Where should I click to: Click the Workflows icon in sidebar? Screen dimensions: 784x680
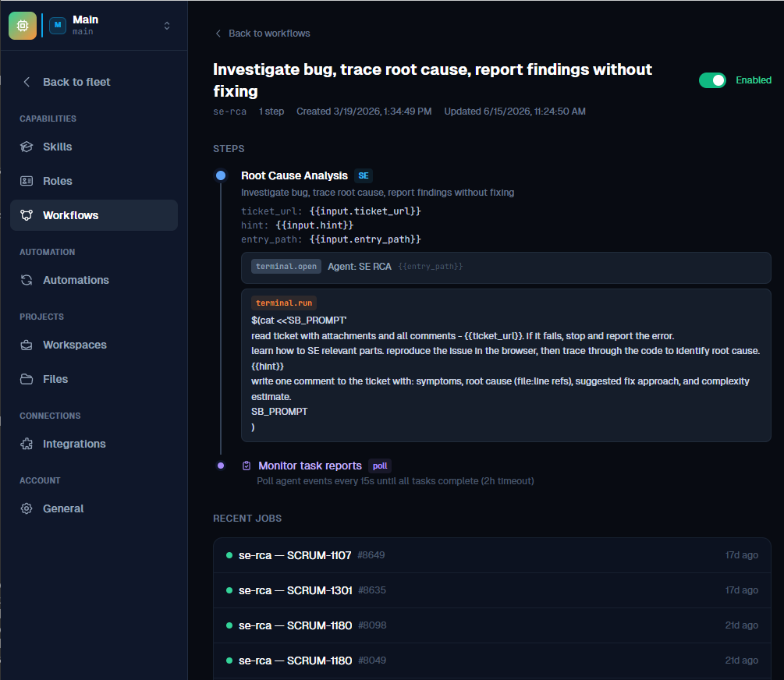pyautogui.click(x=27, y=215)
